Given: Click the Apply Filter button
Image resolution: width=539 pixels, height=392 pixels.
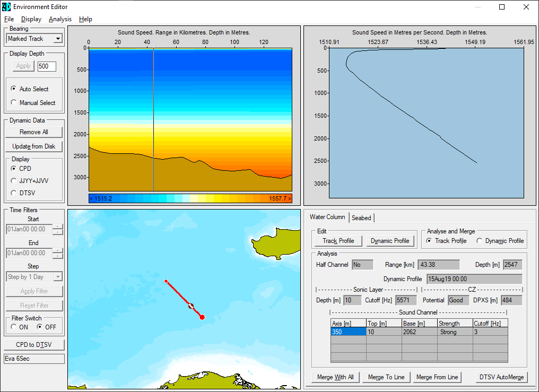Looking at the screenshot, I should pyautogui.click(x=34, y=291).
